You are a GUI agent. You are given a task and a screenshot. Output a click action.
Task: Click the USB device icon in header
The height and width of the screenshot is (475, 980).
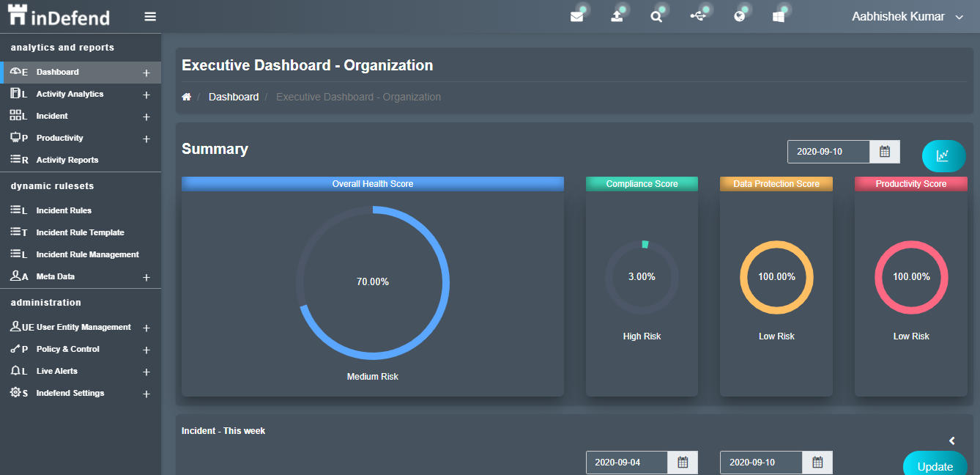point(699,16)
